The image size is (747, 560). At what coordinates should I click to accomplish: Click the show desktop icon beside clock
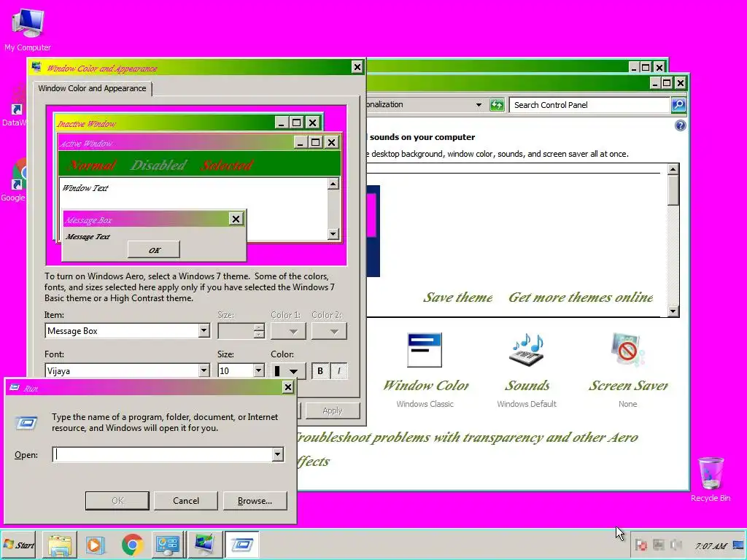738,545
